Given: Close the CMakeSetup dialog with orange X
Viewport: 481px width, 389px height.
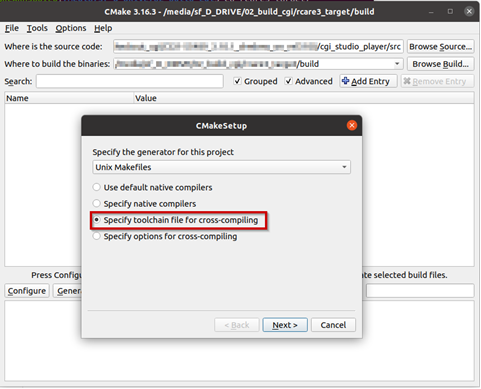Looking at the screenshot, I should (x=352, y=125).
